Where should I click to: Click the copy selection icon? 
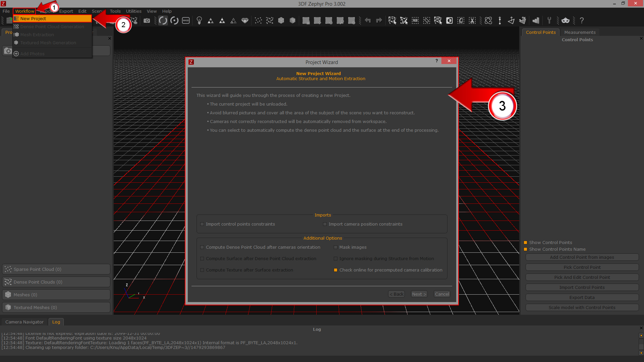pos(461,21)
